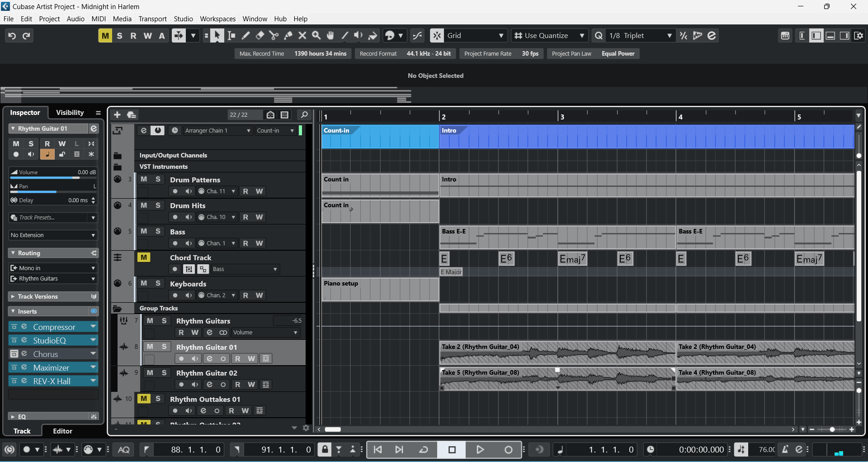This screenshot has width=868, height=462.
Task: Switch to the Visibility tab
Action: pos(70,113)
